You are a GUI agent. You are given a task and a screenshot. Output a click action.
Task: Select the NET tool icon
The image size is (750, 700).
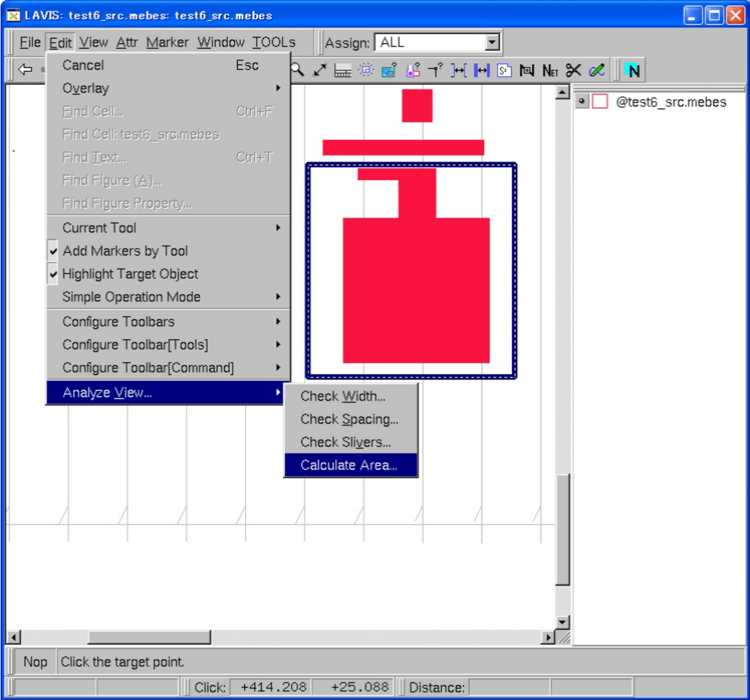tap(550, 71)
